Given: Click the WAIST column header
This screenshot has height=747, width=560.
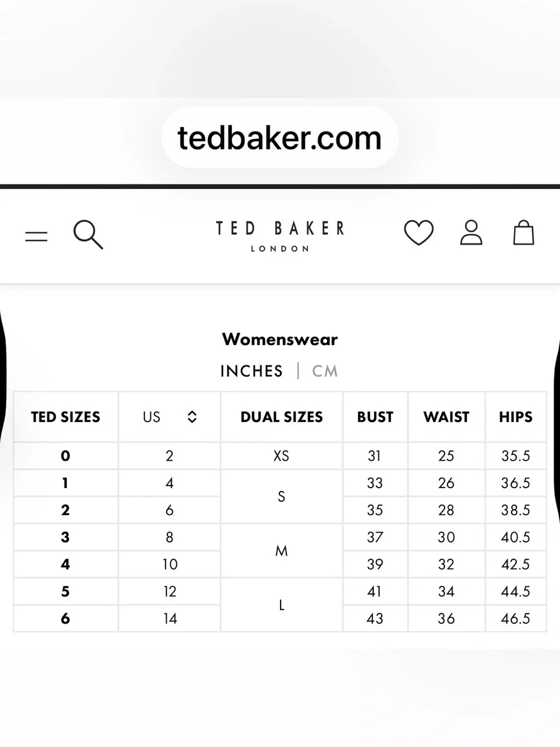Looking at the screenshot, I should 446,417.
